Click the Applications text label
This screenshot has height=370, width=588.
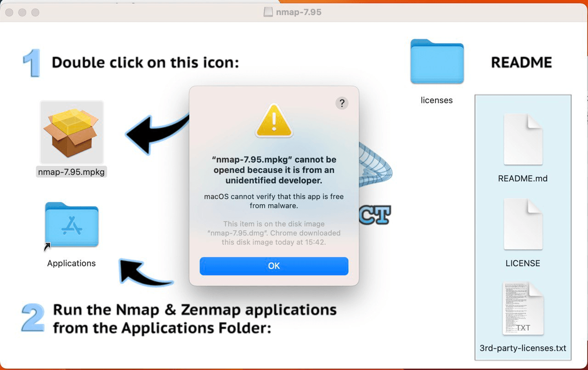point(71,263)
